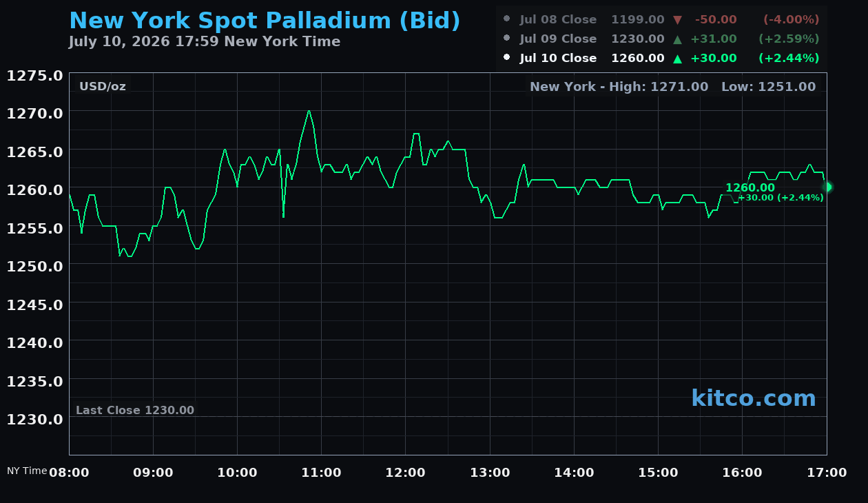868x503 pixels.
Task: Click the +31.00 change value
Action: click(714, 39)
